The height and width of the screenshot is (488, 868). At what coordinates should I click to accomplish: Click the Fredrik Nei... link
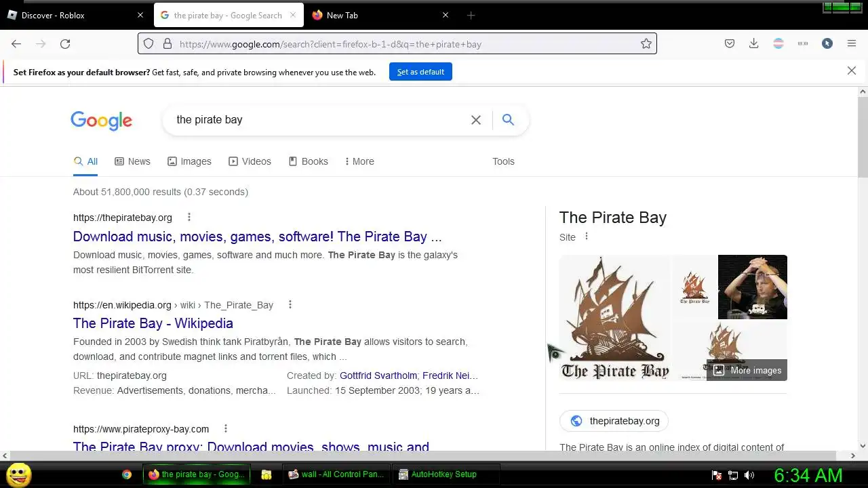tap(450, 375)
